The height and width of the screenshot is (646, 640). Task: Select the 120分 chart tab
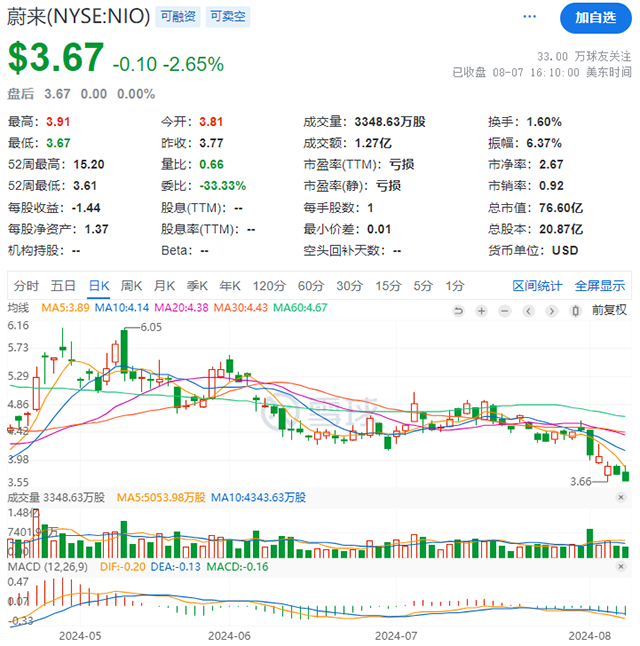pos(269,286)
